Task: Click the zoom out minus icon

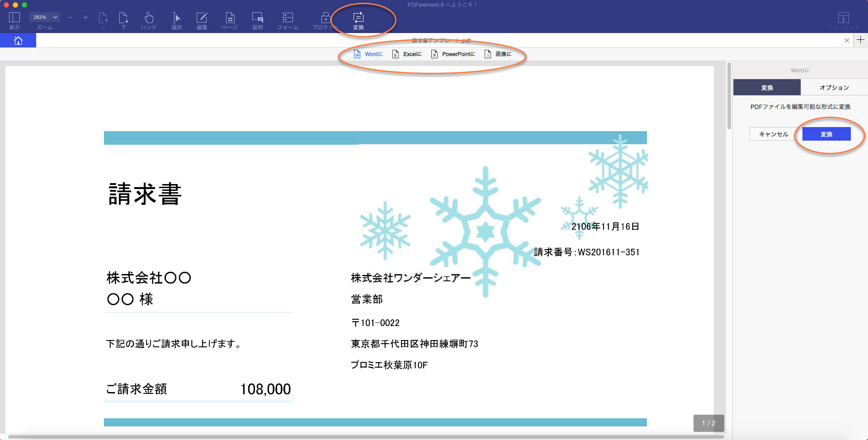Action: 70,17
